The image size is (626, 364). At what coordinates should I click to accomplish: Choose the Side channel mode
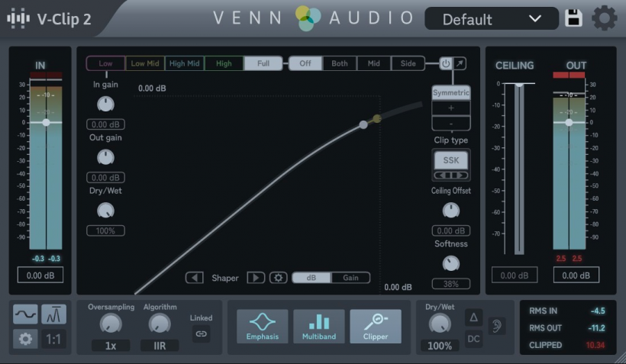pos(408,63)
